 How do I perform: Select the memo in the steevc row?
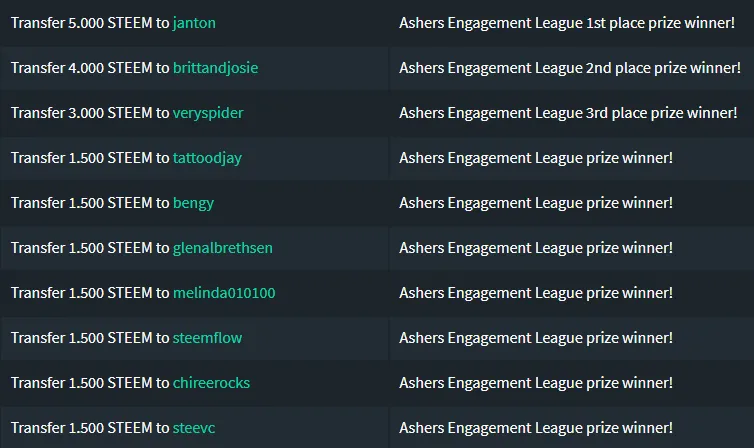pyautogui.click(x=536, y=428)
